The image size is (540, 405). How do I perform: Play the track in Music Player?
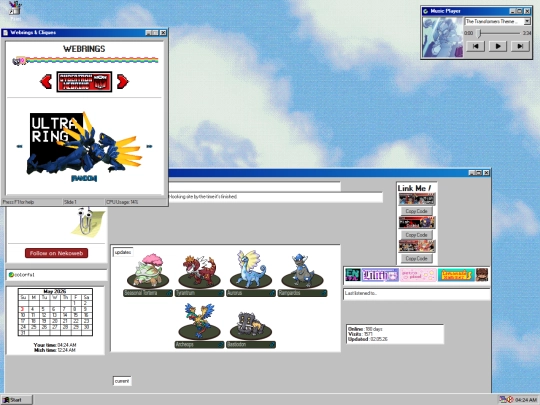[498, 46]
